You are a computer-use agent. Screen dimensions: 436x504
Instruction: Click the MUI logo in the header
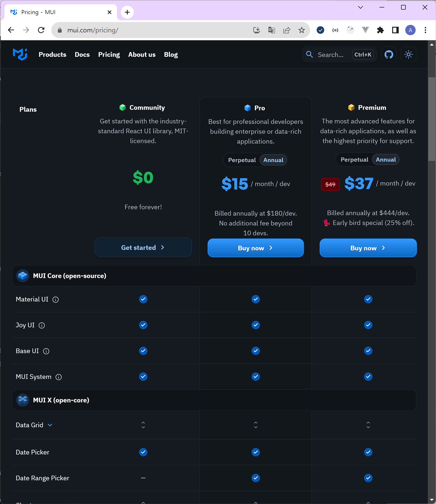coord(20,54)
